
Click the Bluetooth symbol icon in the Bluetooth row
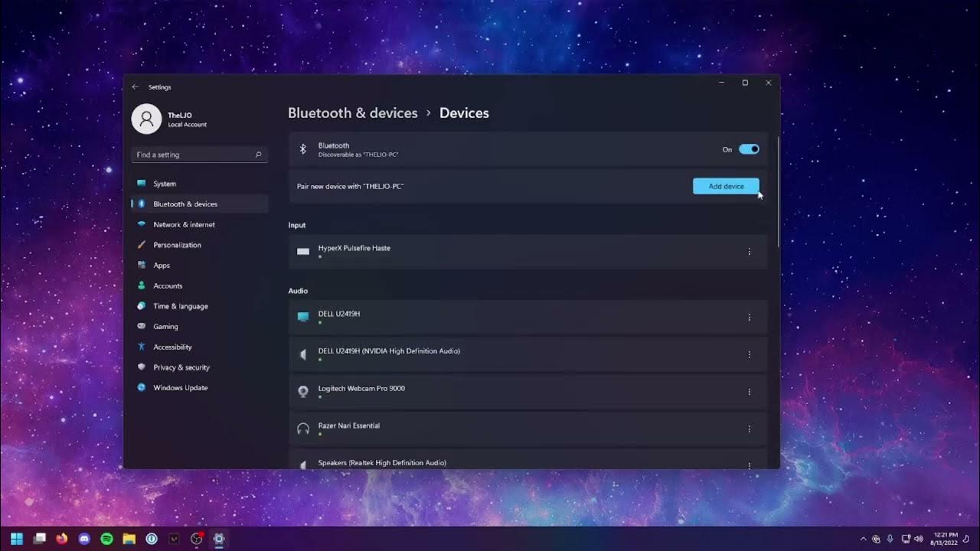tap(302, 149)
